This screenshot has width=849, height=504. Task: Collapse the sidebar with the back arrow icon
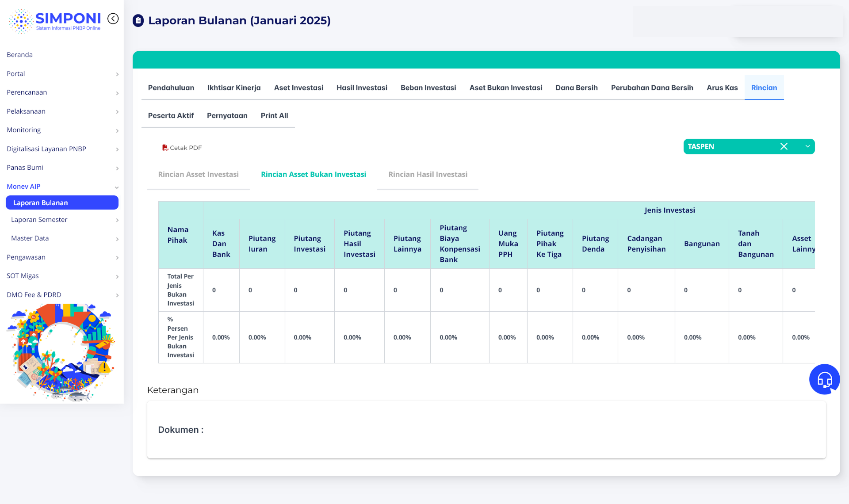coord(113,19)
